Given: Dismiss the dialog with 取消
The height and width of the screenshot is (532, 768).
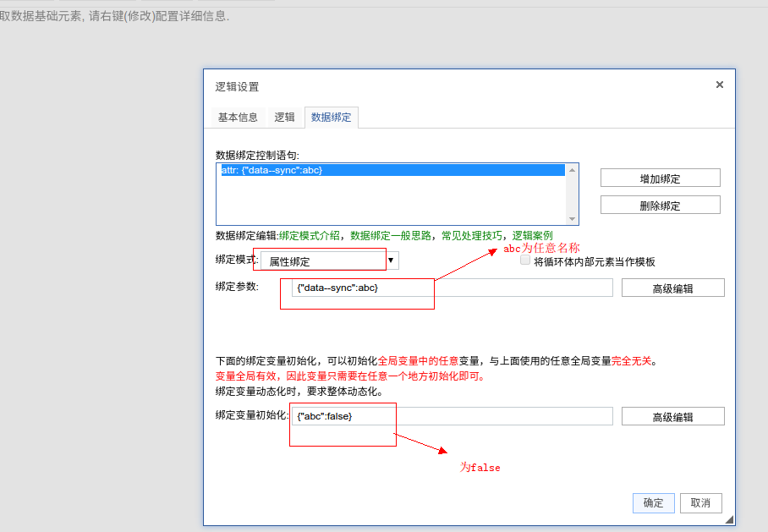Looking at the screenshot, I should pyautogui.click(x=700, y=502).
